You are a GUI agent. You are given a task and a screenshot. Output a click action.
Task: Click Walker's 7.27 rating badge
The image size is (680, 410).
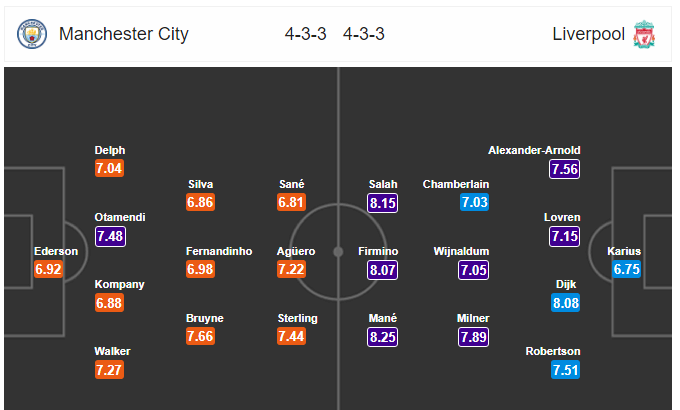tap(109, 370)
